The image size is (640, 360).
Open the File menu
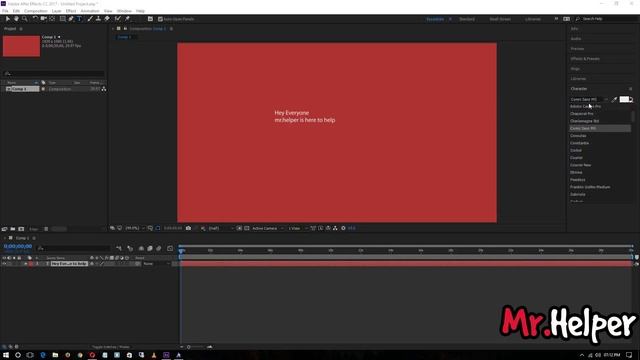(5, 11)
